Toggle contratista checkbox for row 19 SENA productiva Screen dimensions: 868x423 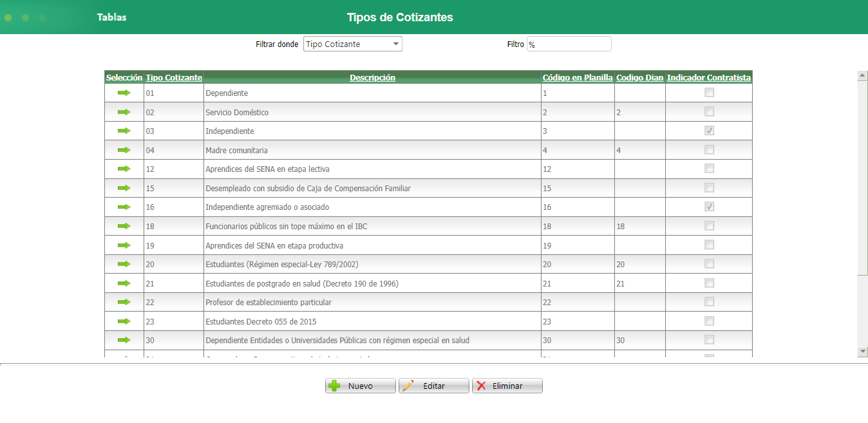coord(709,245)
